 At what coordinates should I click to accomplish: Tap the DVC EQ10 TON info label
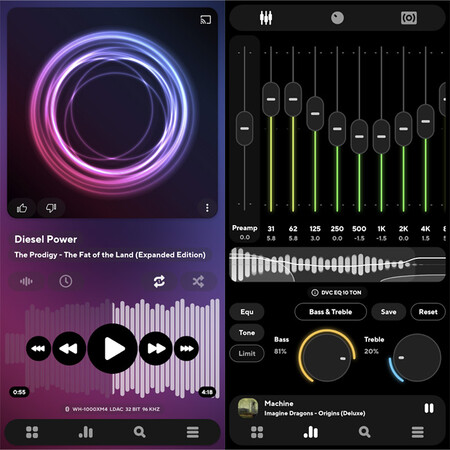337,293
